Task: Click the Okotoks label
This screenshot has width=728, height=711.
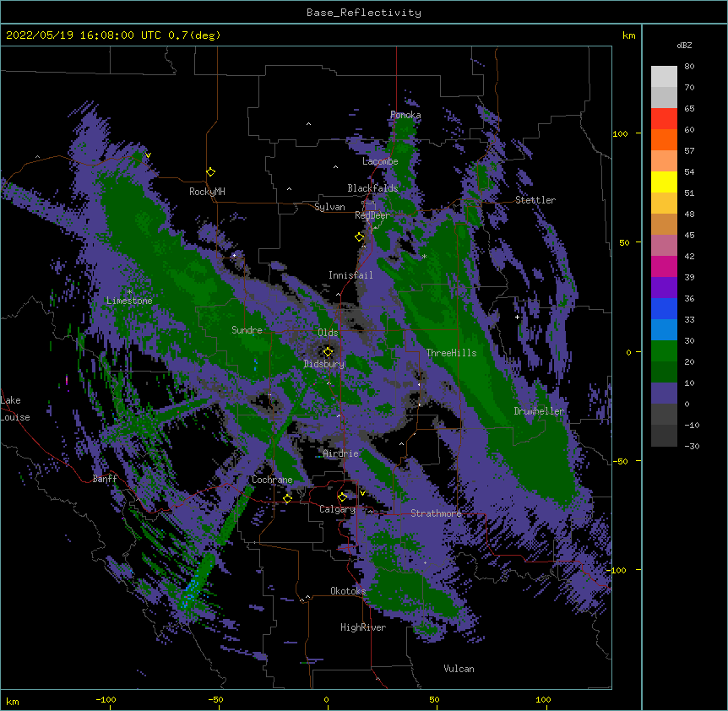Action: (x=348, y=591)
